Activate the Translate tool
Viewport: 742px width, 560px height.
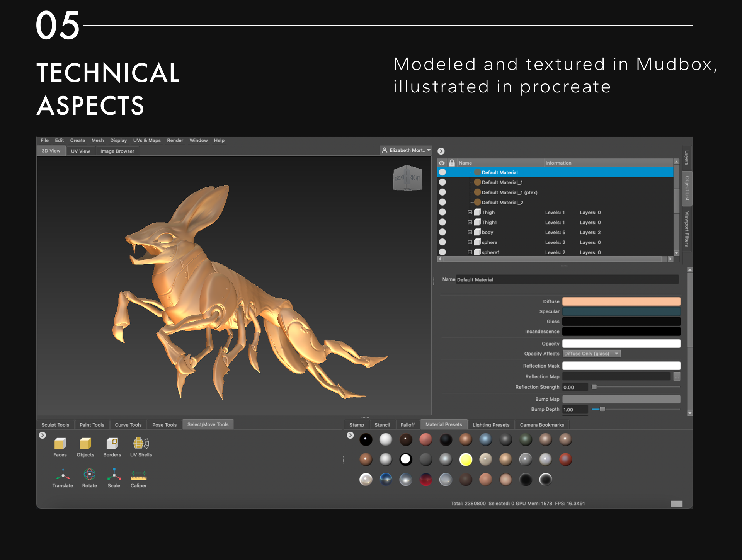coord(63,475)
